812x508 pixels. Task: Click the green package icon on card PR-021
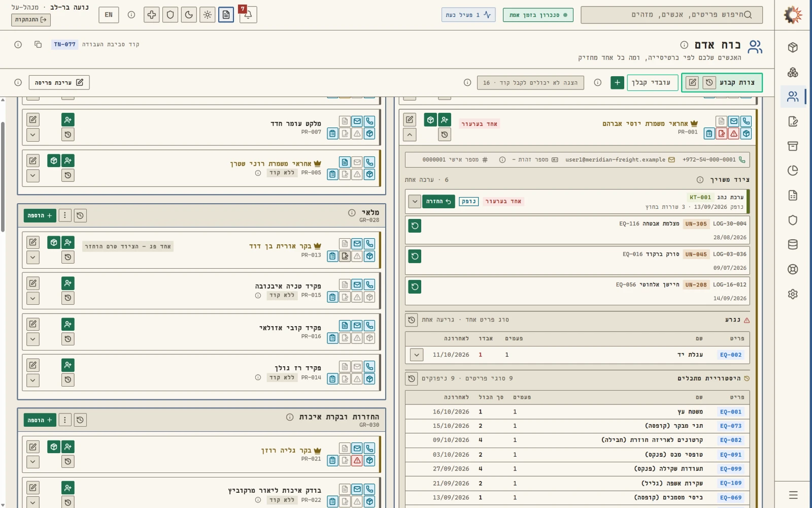pos(54,447)
